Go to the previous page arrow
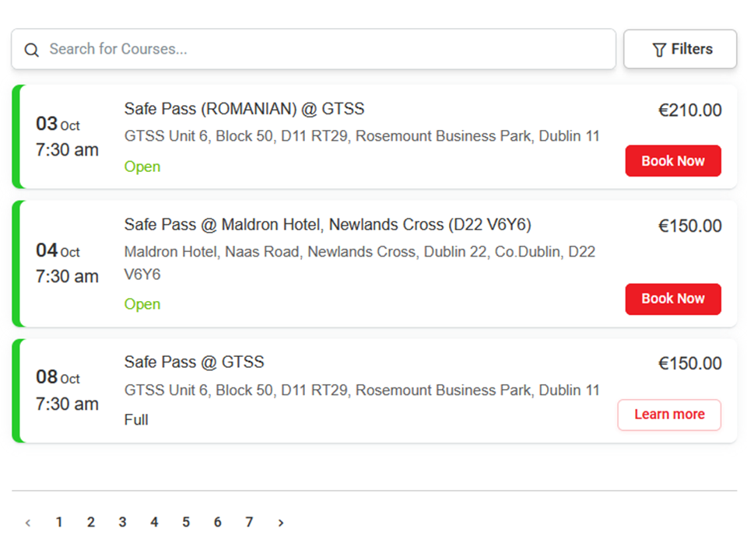 point(28,523)
